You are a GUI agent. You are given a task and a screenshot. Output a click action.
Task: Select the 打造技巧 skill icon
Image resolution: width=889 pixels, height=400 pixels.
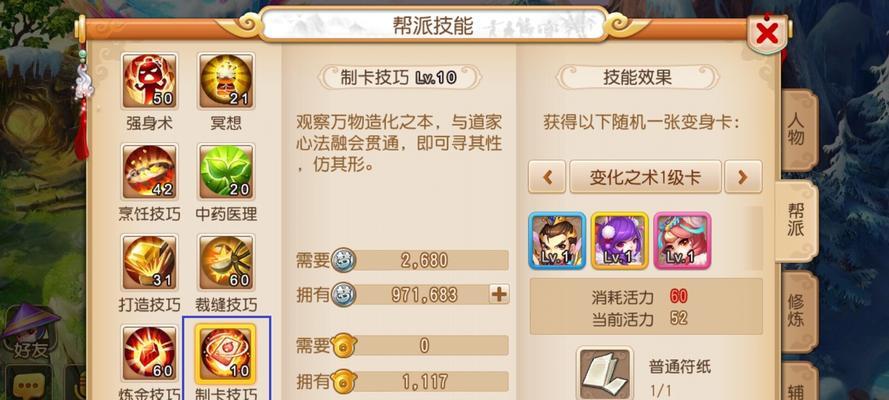(149, 262)
